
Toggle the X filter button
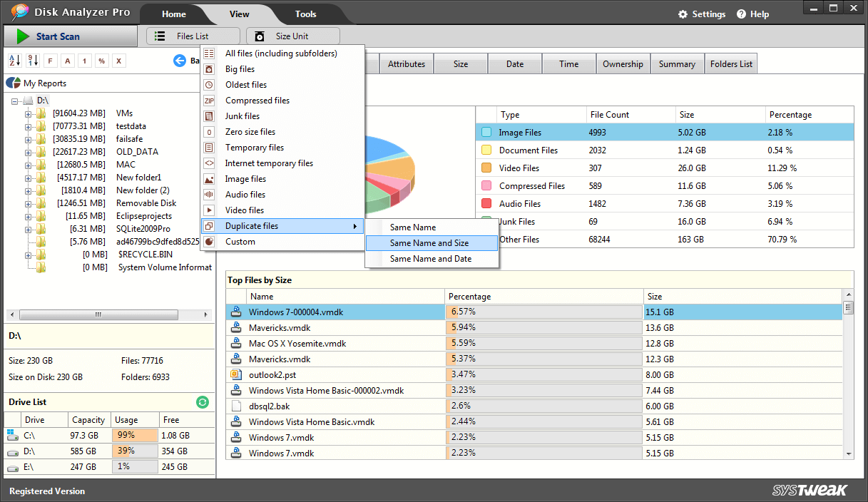(118, 61)
